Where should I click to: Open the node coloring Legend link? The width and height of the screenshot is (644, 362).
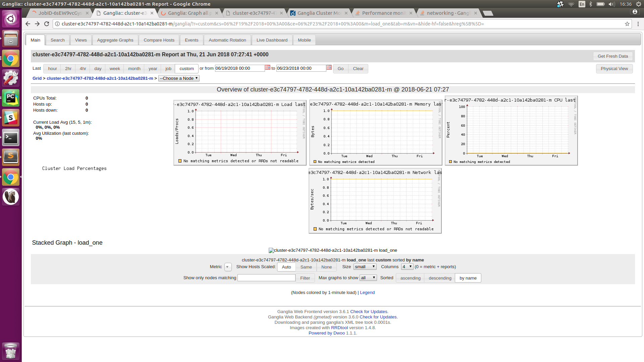tap(367, 292)
